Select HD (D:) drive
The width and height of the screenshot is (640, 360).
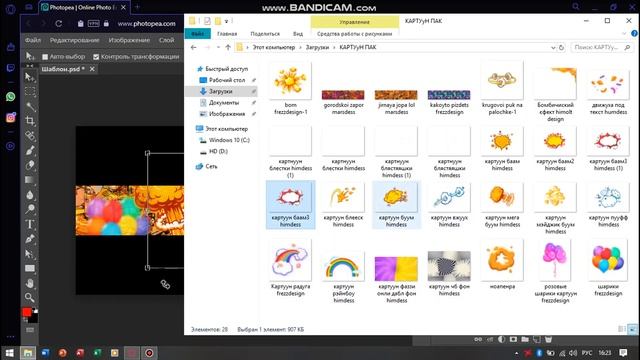pyautogui.click(x=218, y=151)
